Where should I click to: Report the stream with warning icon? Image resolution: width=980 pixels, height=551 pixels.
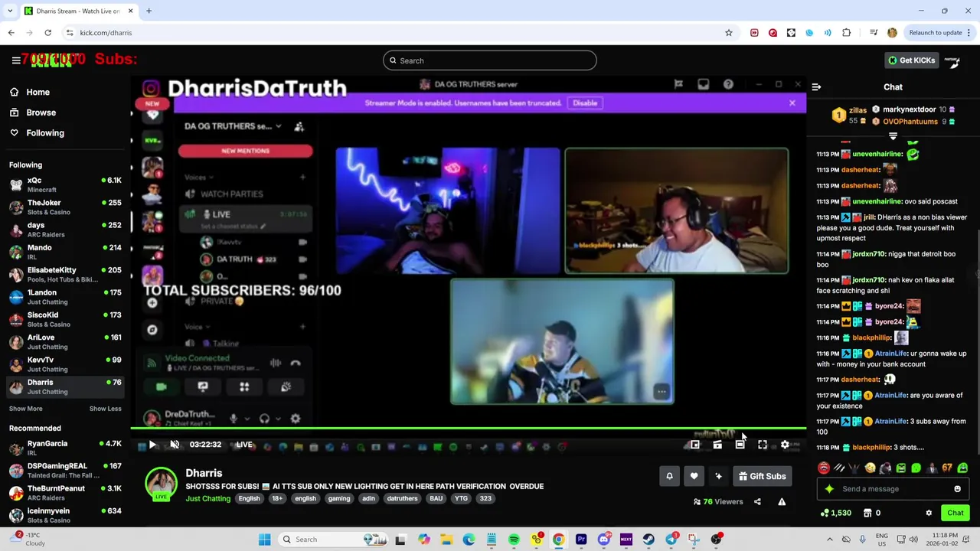782,502
